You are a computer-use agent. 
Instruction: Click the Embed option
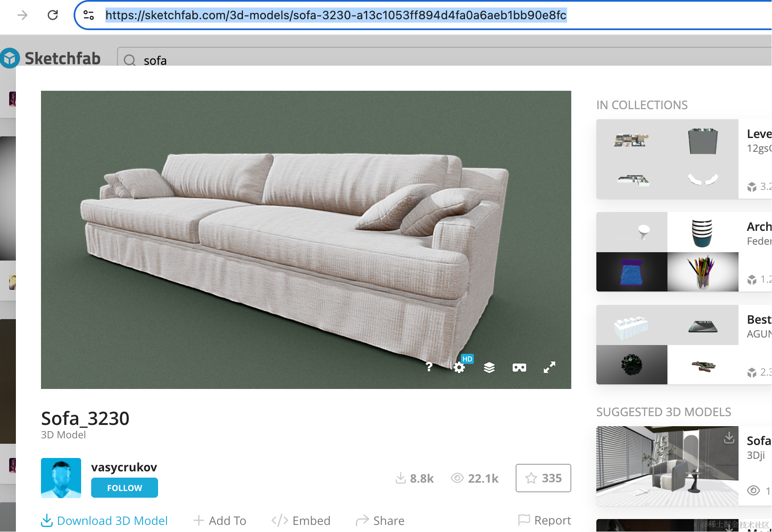click(301, 521)
